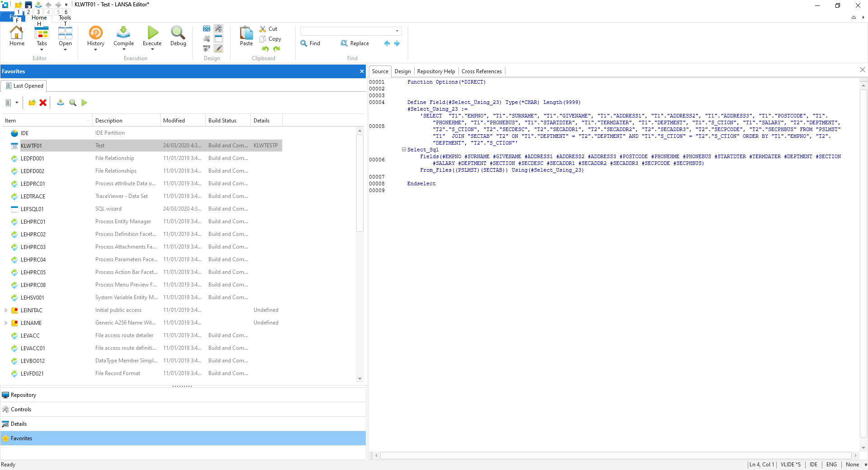The image size is (868, 470).
Task: Click the Undo arrow in Clipboard group
Action: click(265, 49)
